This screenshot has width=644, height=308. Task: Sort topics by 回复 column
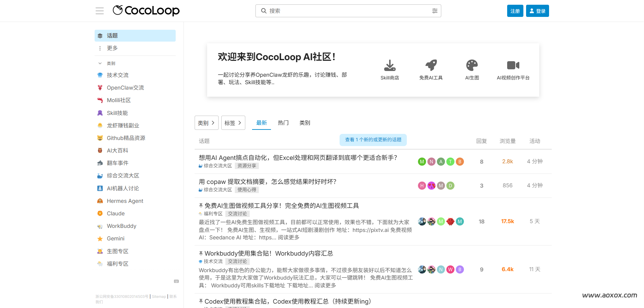point(481,141)
